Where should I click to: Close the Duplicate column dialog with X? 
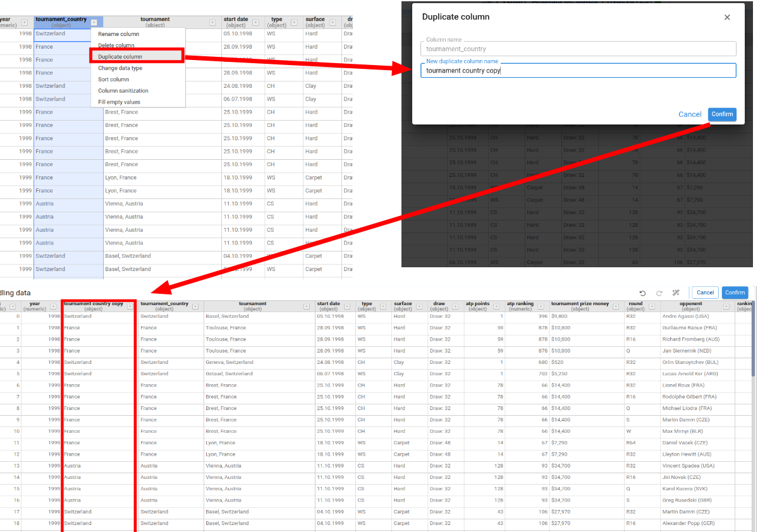pos(727,18)
